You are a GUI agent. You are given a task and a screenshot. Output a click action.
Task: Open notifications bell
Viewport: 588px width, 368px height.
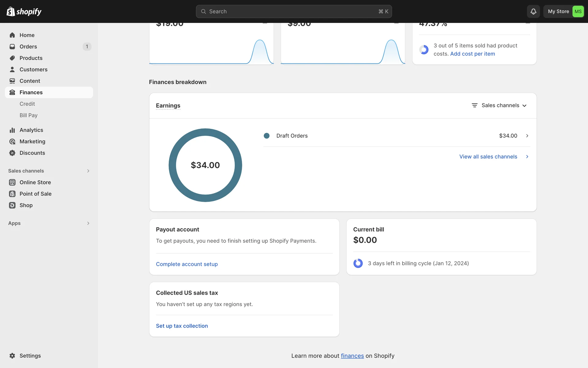click(533, 11)
